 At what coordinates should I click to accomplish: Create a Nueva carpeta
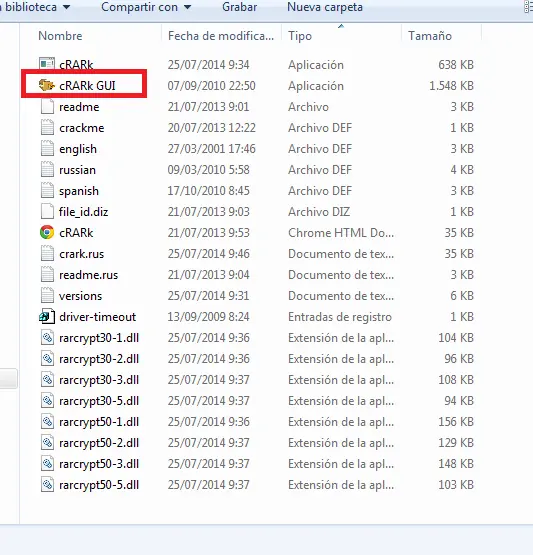pyautogui.click(x=325, y=7)
